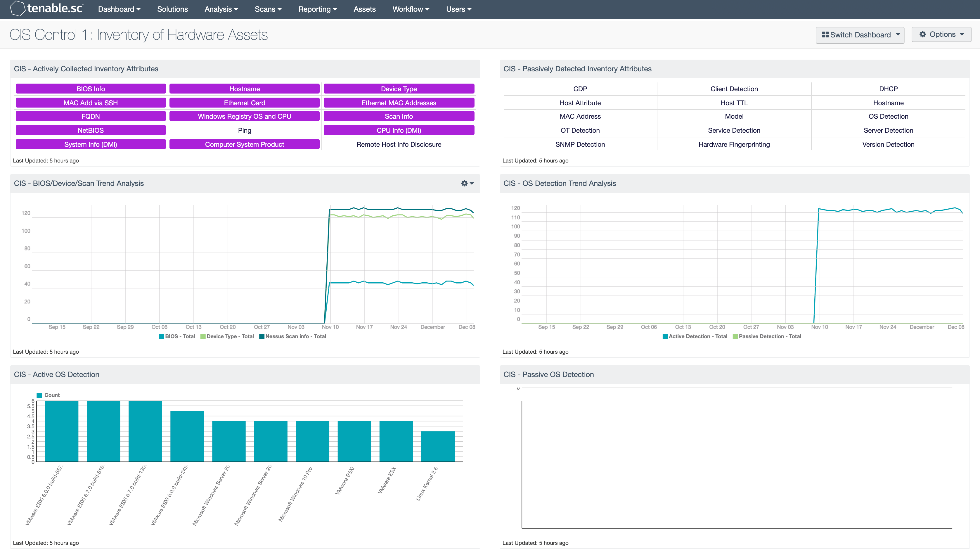Select the FQDN cell
Screen dimensions: 980x560
click(91, 116)
